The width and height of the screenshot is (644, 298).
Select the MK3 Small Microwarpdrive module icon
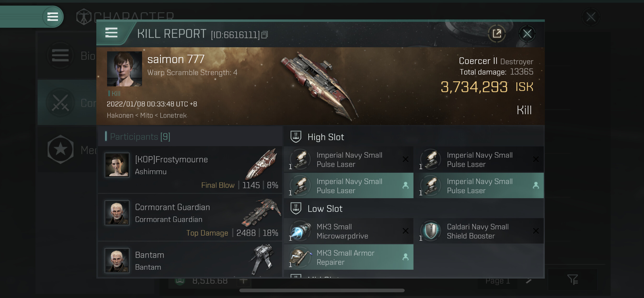pyautogui.click(x=301, y=231)
